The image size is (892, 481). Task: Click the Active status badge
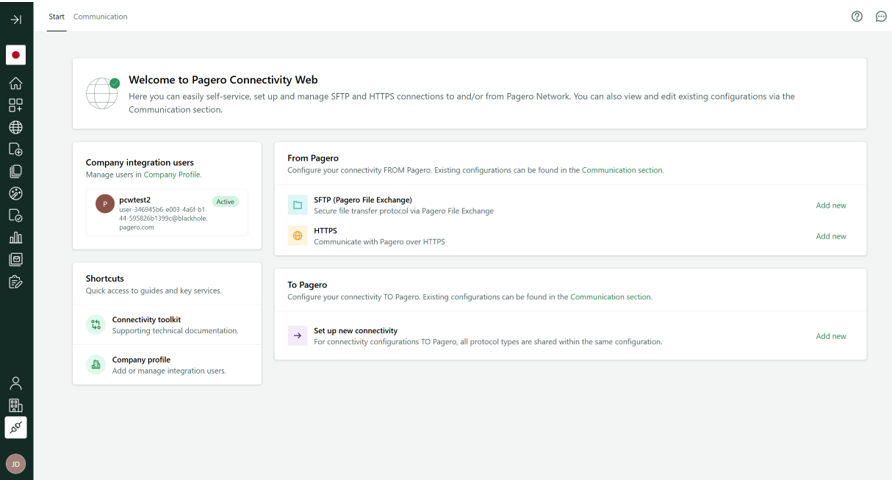[x=225, y=201]
